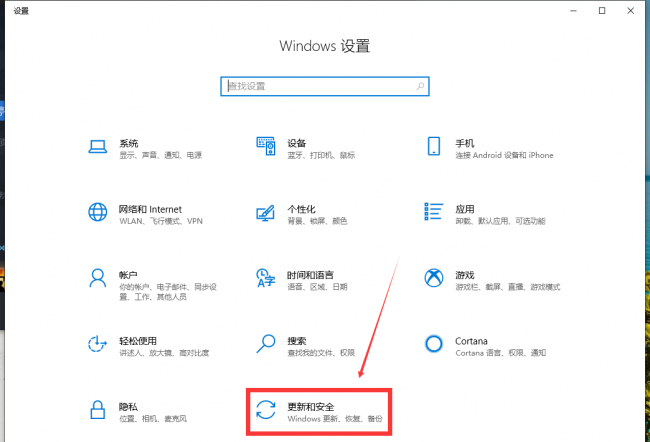The image size is (650, 442).
Task: Select the 游戏 category title
Action: tap(465, 275)
